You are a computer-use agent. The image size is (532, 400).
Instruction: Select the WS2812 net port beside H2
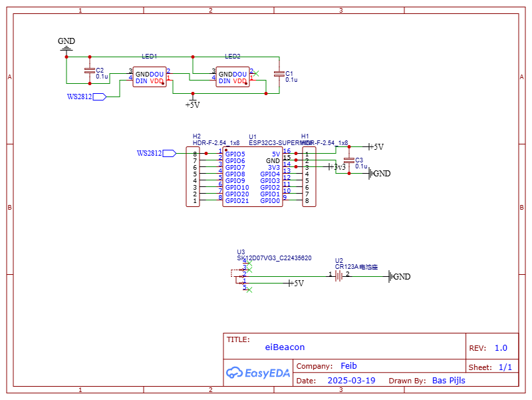156,154
